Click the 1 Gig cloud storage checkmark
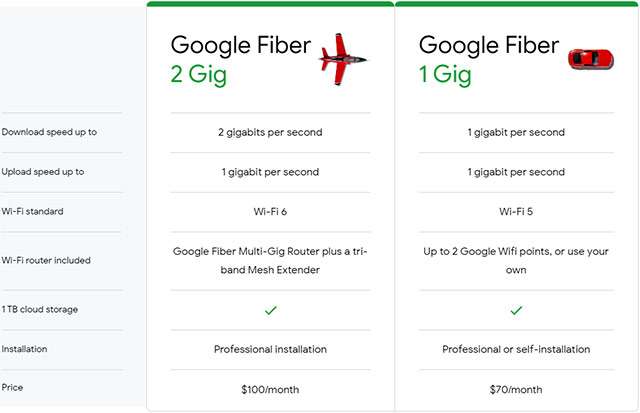Screen dimensions: 640x413 [516, 311]
